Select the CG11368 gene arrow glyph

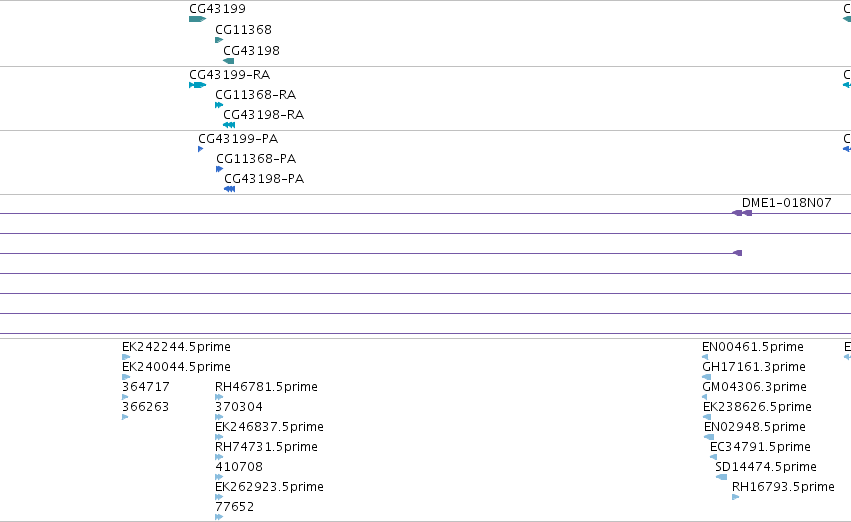click(x=219, y=40)
